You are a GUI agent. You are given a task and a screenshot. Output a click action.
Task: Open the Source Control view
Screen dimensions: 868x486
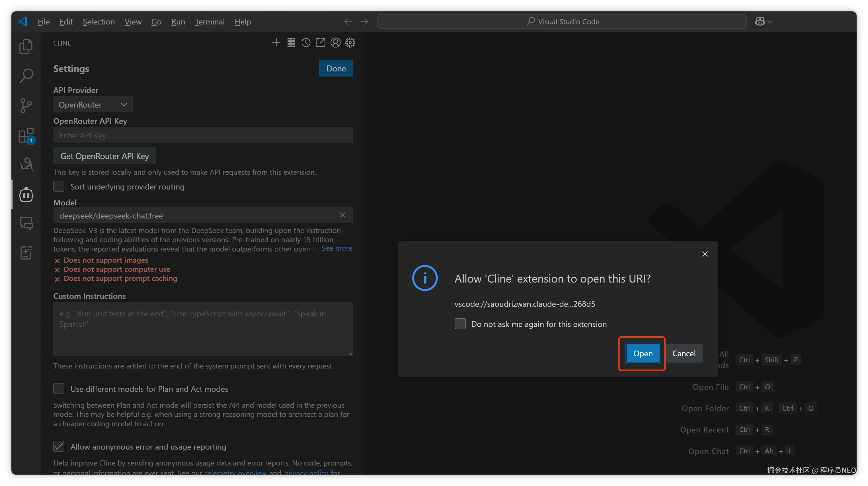coord(26,105)
